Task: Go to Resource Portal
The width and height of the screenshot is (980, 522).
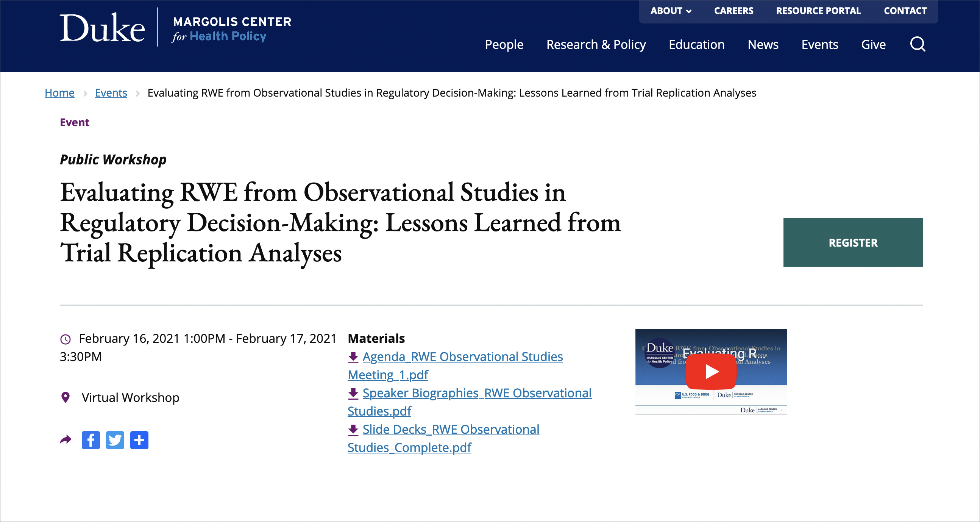Action: pyautogui.click(x=818, y=11)
